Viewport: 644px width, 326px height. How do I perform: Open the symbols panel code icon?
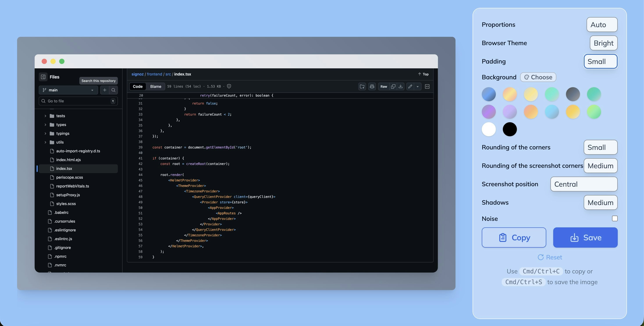click(427, 87)
